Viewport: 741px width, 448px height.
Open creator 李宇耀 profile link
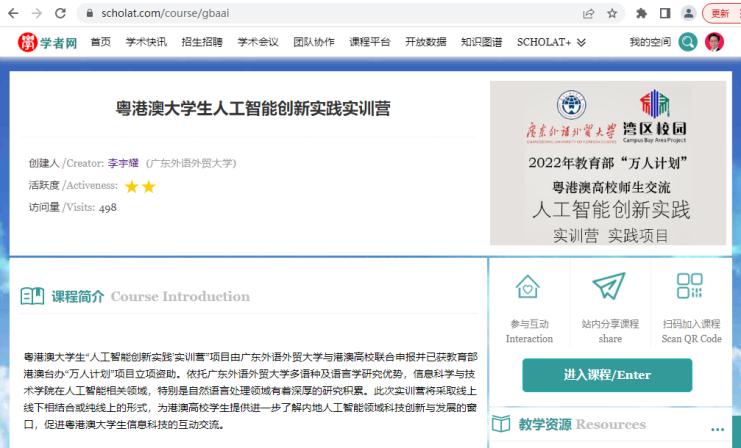(x=124, y=163)
